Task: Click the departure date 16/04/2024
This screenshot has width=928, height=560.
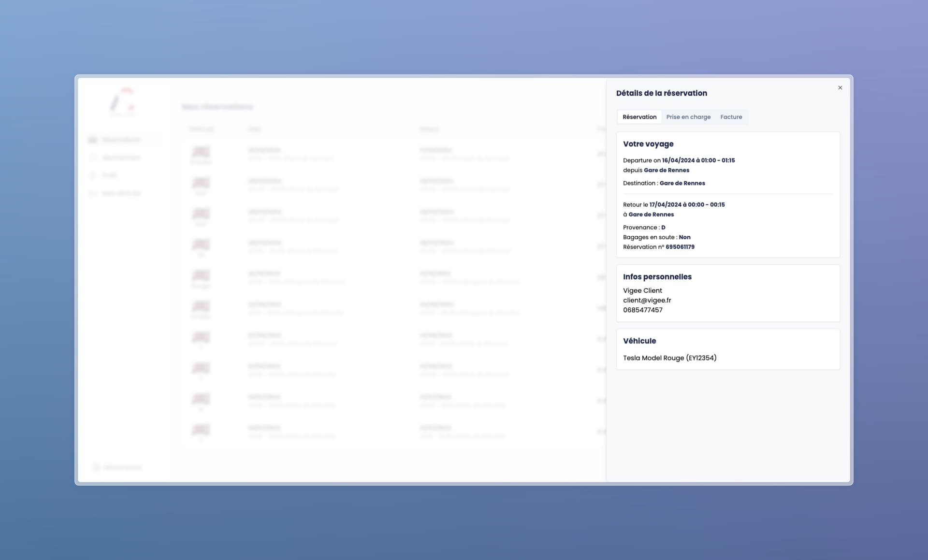Action: (678, 160)
